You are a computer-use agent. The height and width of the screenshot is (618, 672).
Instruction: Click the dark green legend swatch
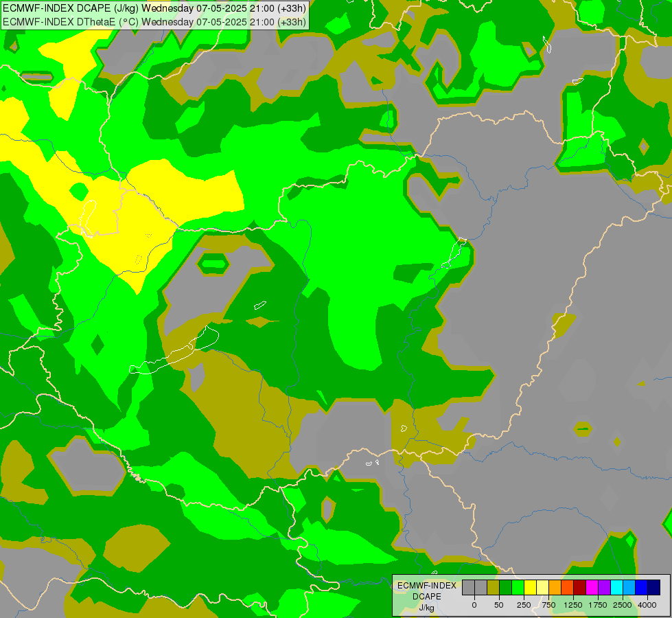pyautogui.click(x=506, y=588)
